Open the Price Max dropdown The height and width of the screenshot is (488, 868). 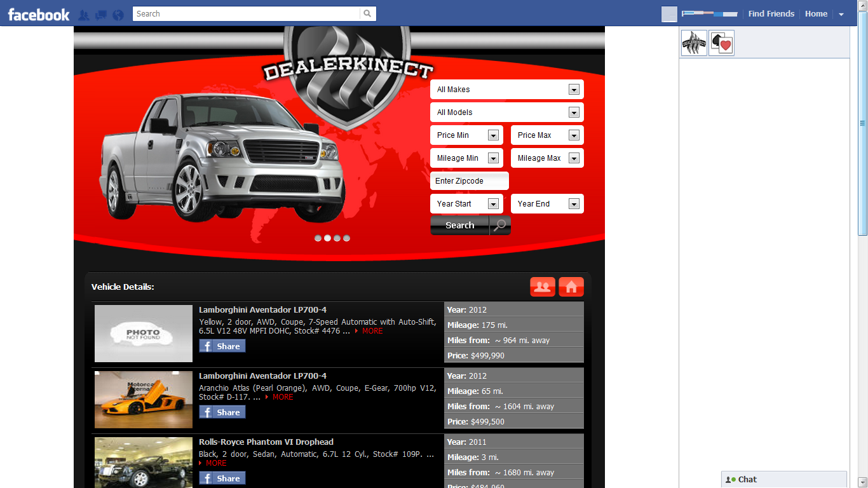[x=547, y=135]
